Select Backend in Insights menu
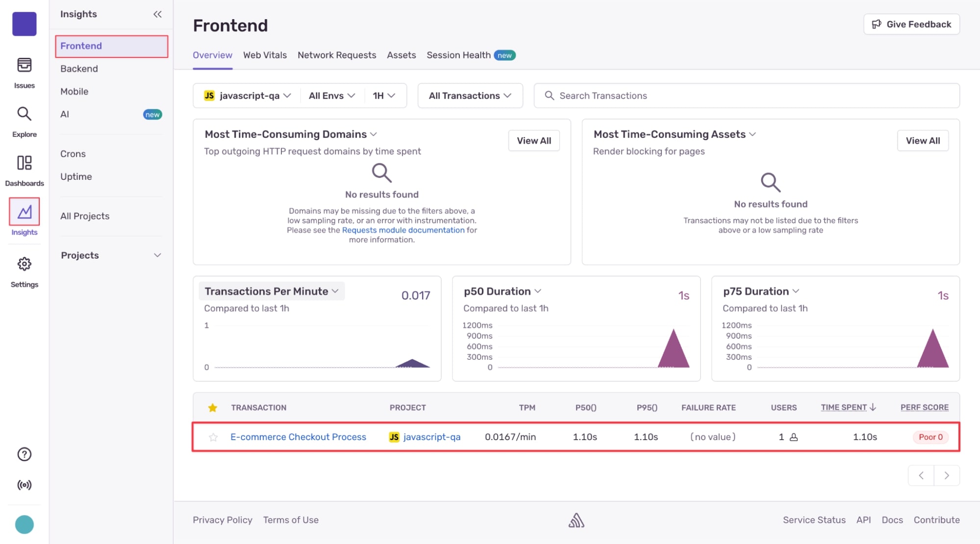This screenshot has height=544, width=980. pyautogui.click(x=79, y=69)
